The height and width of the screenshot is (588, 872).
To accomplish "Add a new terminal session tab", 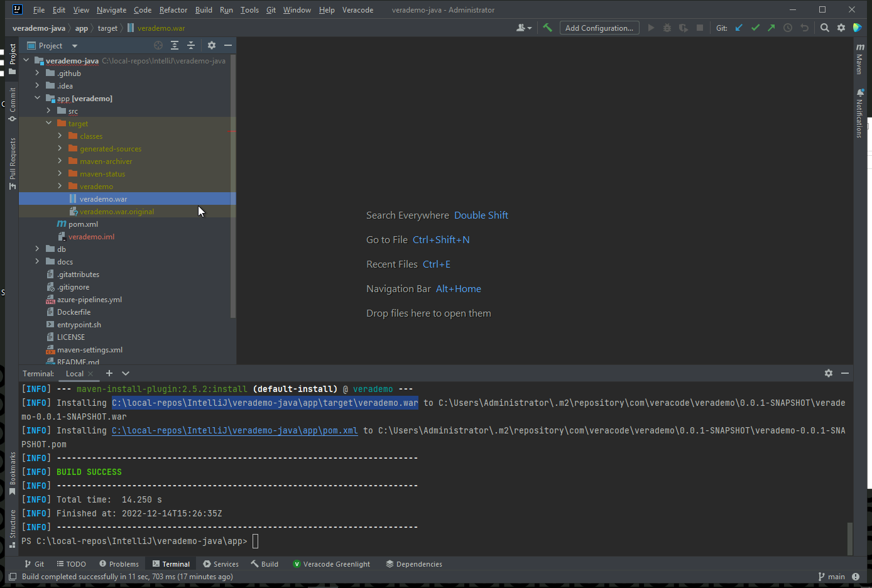I will point(109,373).
